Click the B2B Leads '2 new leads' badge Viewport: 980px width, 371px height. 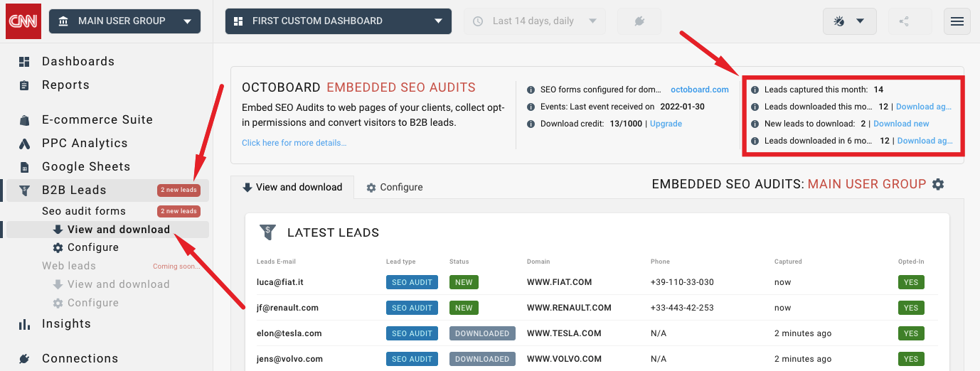pos(179,190)
